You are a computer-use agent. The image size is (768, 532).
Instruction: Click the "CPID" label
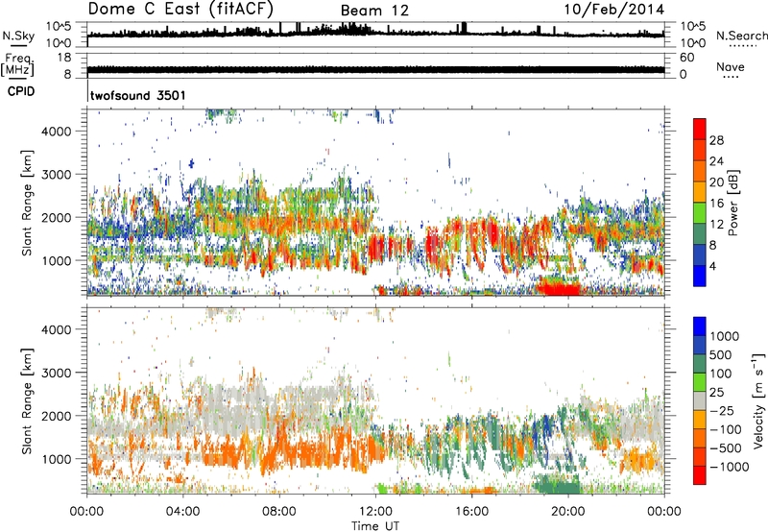tap(21, 91)
